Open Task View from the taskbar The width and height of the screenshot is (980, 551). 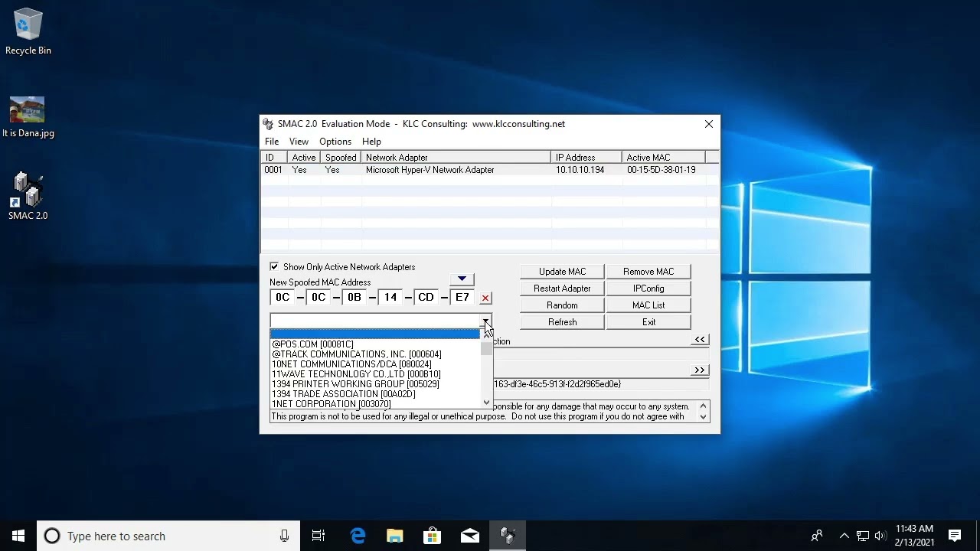click(318, 536)
